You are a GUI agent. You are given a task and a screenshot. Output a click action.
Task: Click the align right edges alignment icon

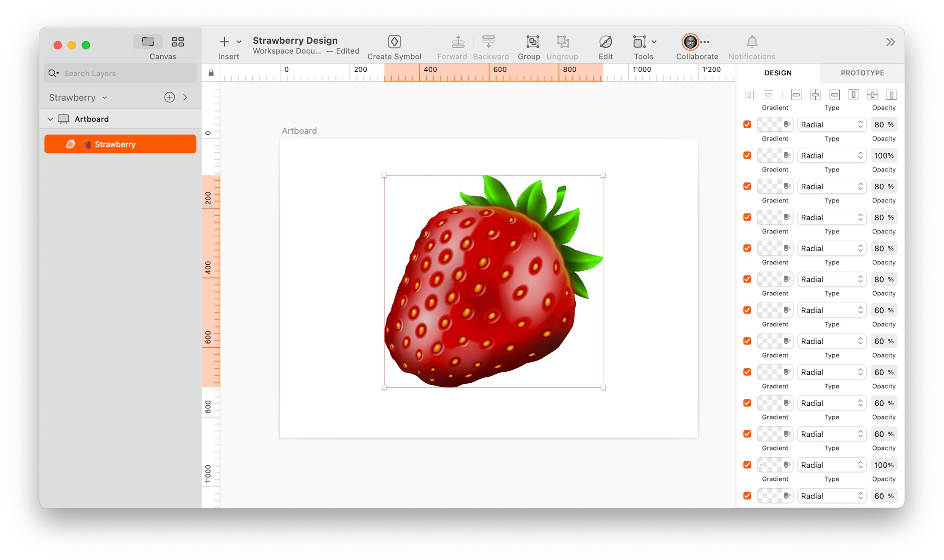835,94
